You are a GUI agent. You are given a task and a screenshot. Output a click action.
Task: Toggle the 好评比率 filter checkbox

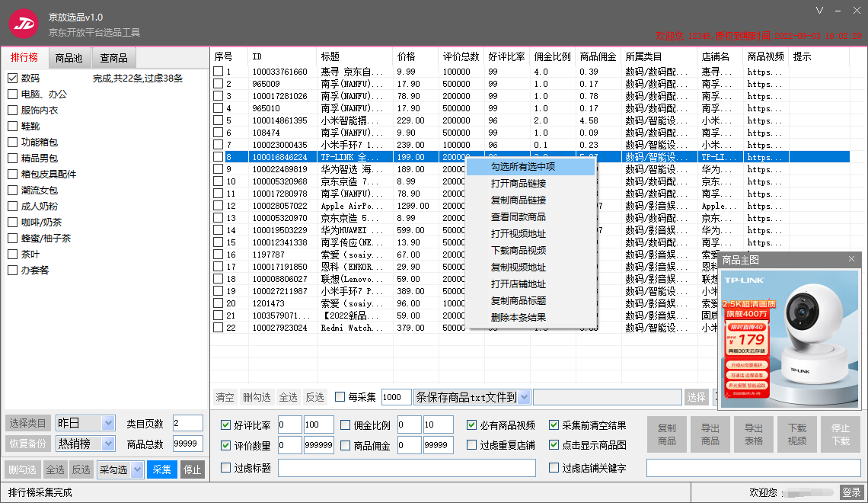coord(225,425)
